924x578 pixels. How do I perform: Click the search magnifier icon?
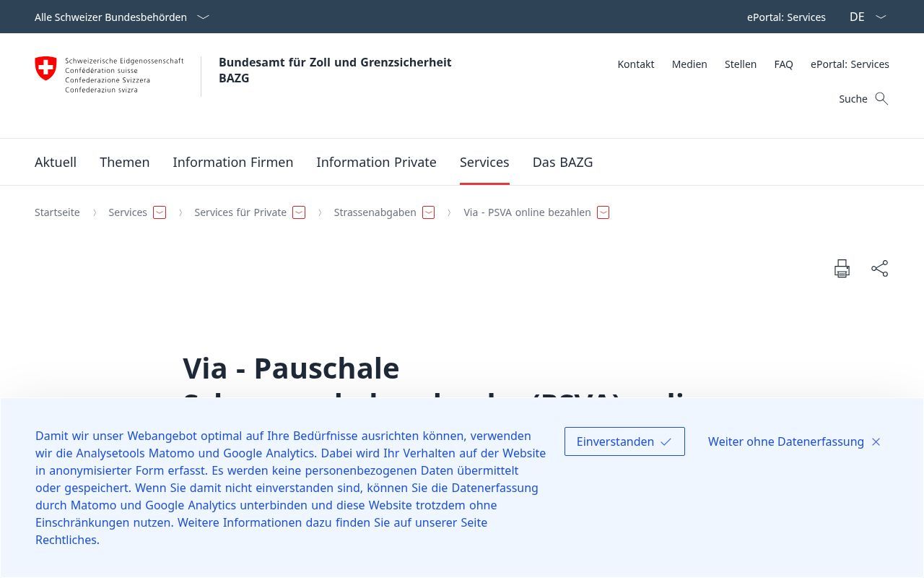[x=881, y=98]
